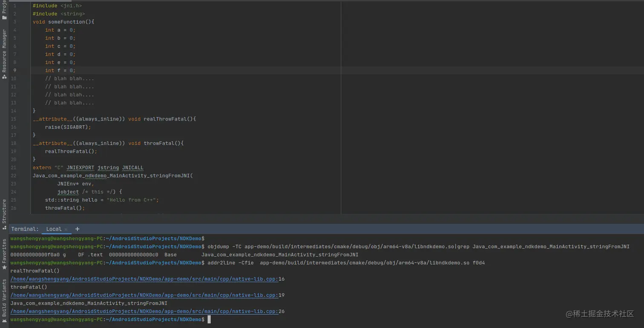
Task: Click 'throwFatal();' call on line 26
Action: coord(65,208)
